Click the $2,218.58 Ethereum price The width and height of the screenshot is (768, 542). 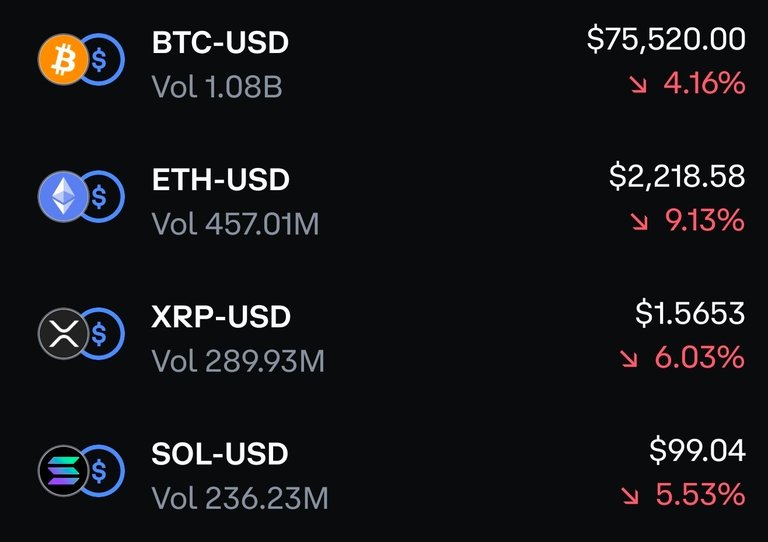click(677, 177)
